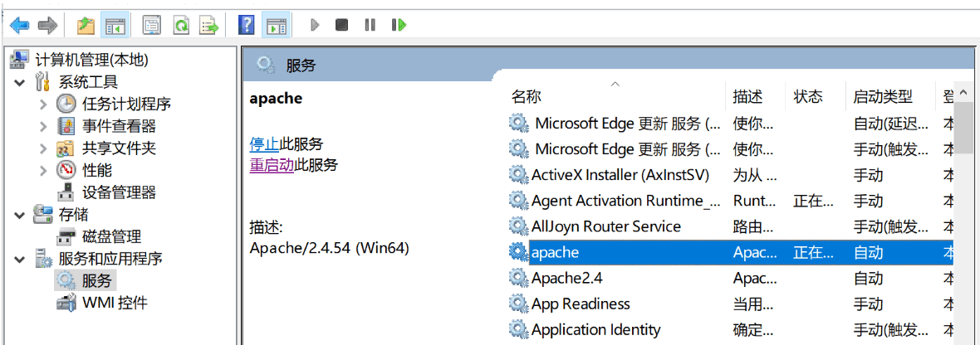The width and height of the screenshot is (980, 345).
Task: Click the 重启动 service link
Action: [x=272, y=165]
